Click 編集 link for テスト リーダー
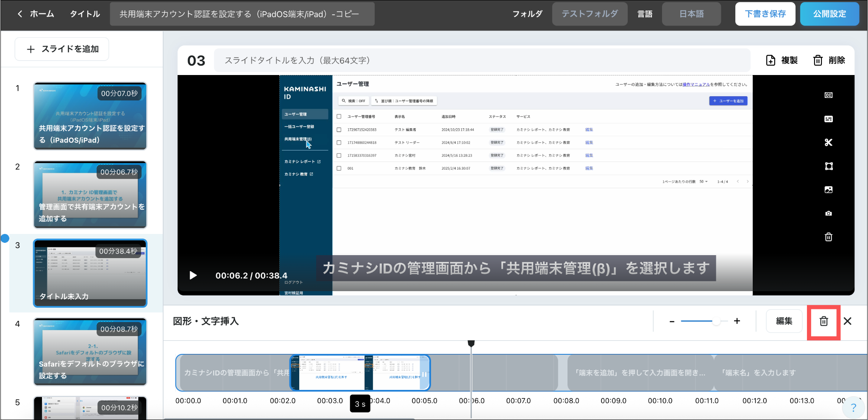 click(x=589, y=142)
